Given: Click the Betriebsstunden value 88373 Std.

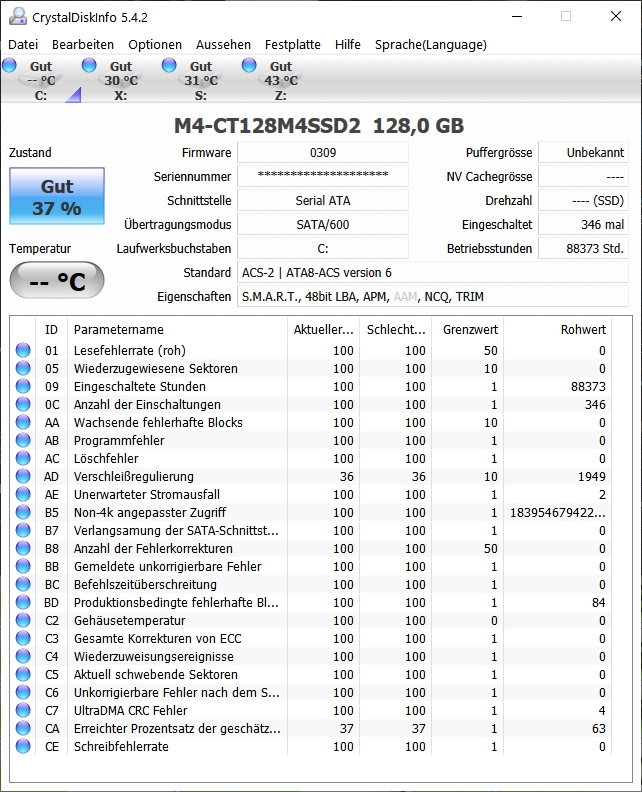Looking at the screenshot, I should point(583,249).
